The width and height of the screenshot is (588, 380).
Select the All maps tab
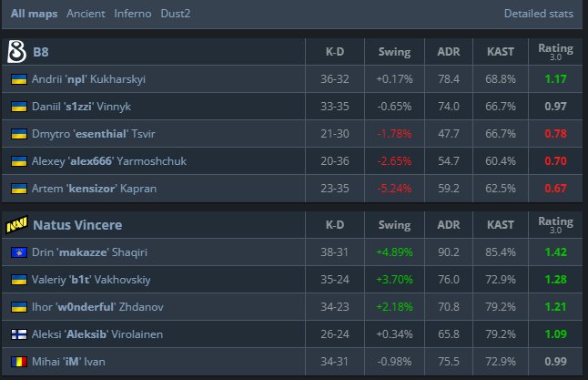click(35, 14)
